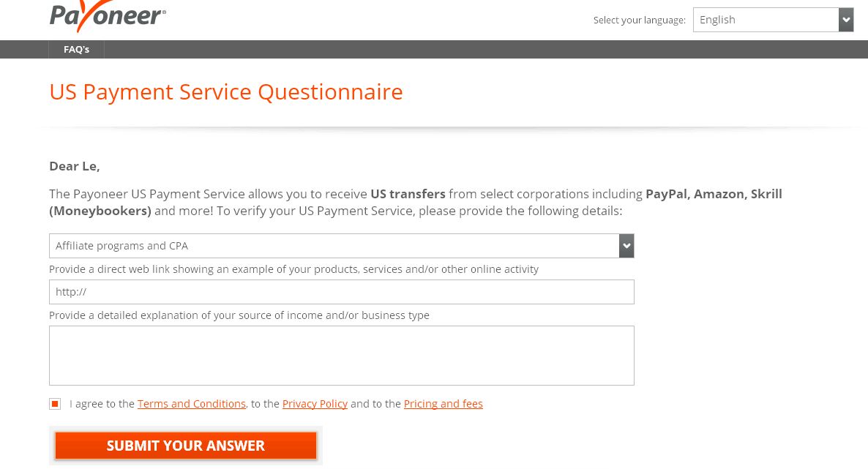Expand the business type dropdown arrow

pyautogui.click(x=626, y=246)
